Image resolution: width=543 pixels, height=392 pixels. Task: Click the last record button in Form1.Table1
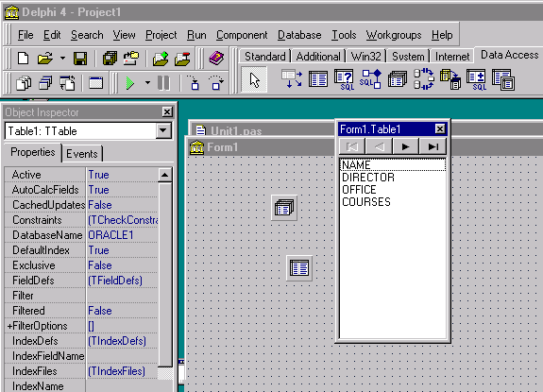(433, 146)
